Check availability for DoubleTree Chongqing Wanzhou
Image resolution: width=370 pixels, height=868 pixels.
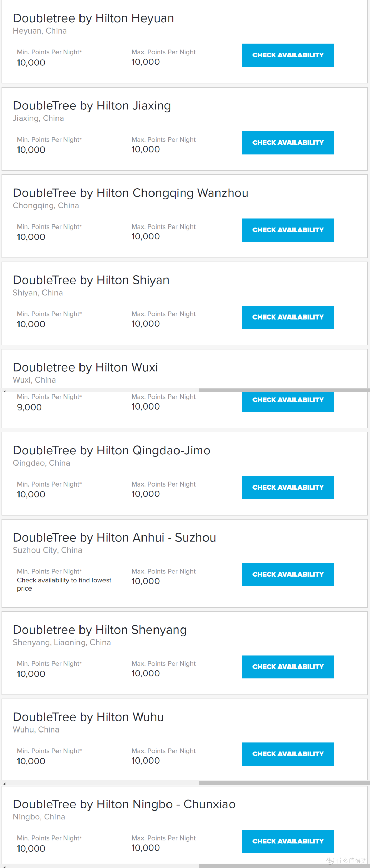click(288, 230)
